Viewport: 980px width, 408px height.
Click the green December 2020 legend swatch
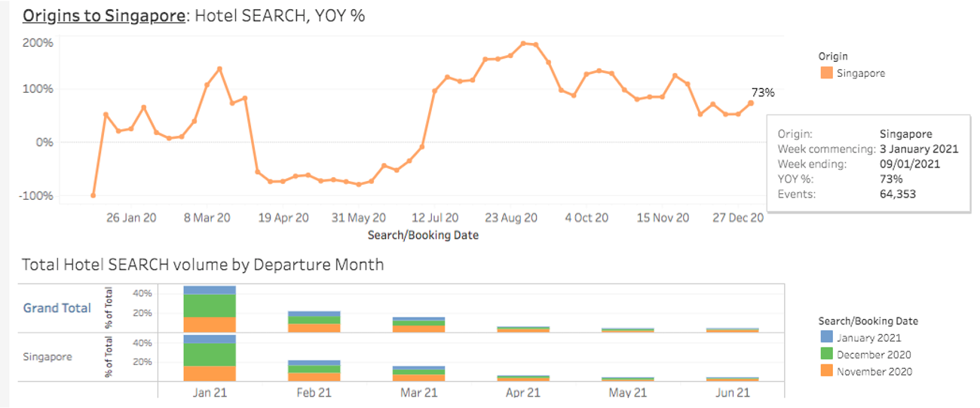825,354
